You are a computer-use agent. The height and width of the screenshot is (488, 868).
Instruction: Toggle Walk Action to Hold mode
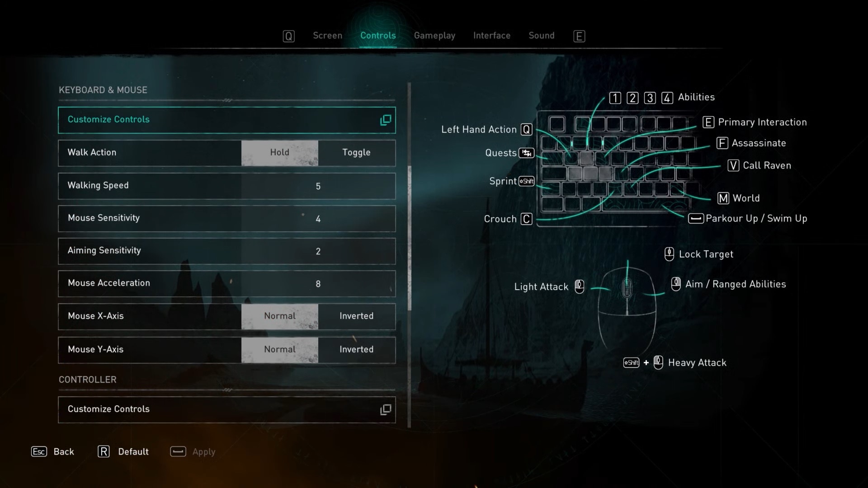pos(279,152)
